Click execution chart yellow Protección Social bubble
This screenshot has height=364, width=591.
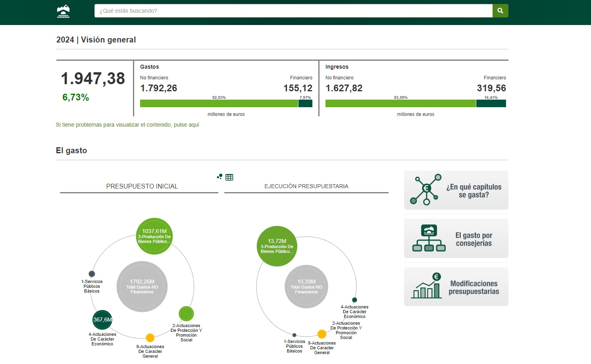click(x=322, y=334)
